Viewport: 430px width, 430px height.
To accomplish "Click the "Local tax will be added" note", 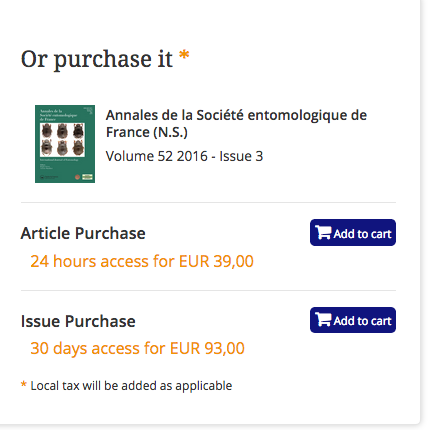I will (131, 386).
